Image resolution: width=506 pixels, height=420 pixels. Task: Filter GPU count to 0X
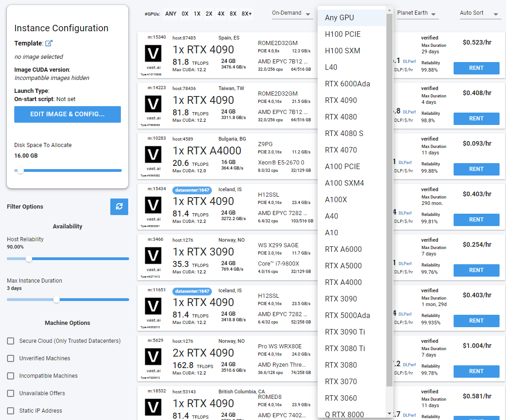185,14
